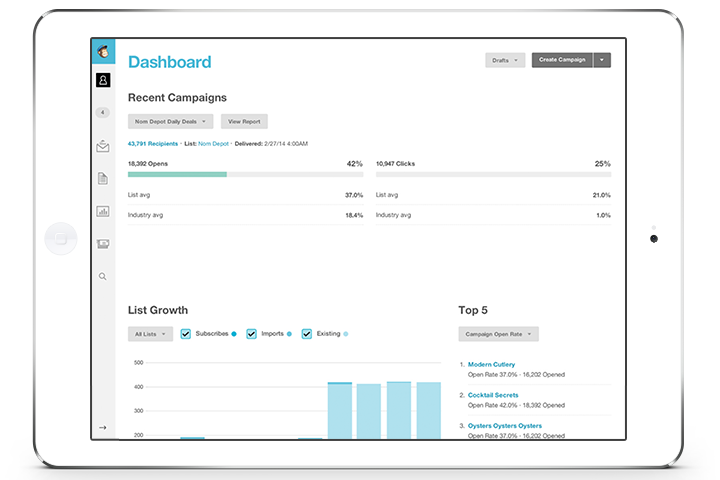Open the Reports bar chart icon
Screen dimensions: 720x480
tap(103, 211)
